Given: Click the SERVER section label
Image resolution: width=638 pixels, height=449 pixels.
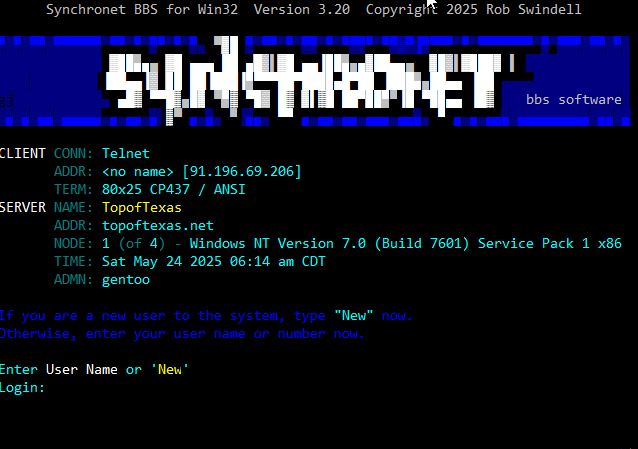Looking at the screenshot, I should click(23, 208).
